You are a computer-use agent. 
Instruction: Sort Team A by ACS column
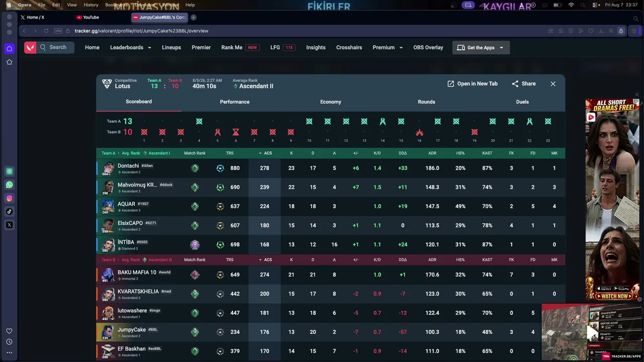(265, 153)
